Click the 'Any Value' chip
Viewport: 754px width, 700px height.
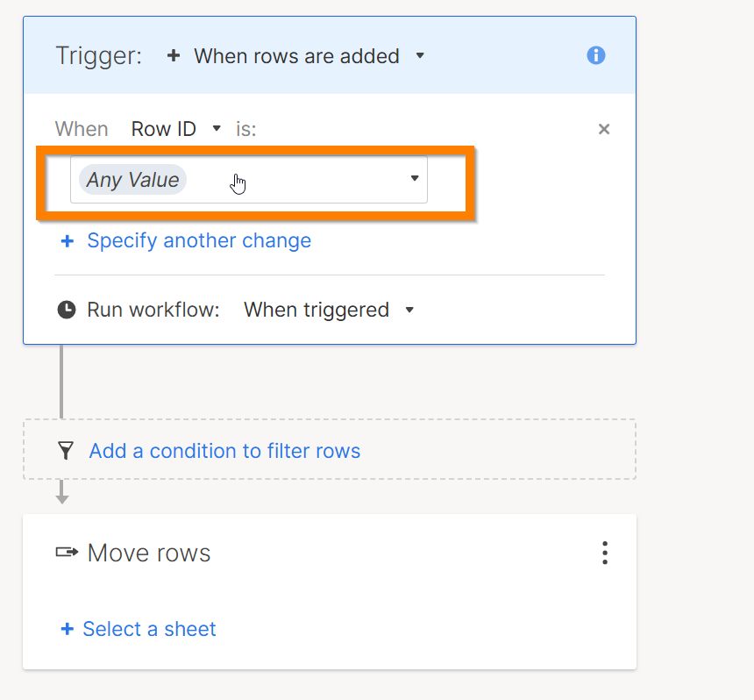point(132,180)
